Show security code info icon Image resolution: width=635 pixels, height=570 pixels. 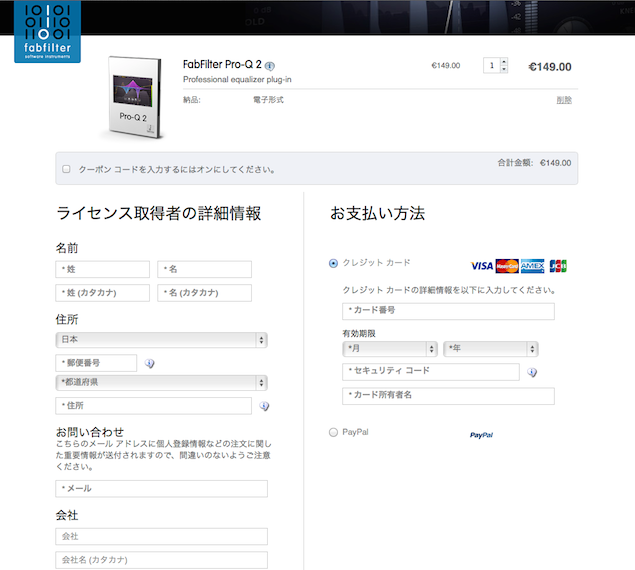click(x=532, y=372)
